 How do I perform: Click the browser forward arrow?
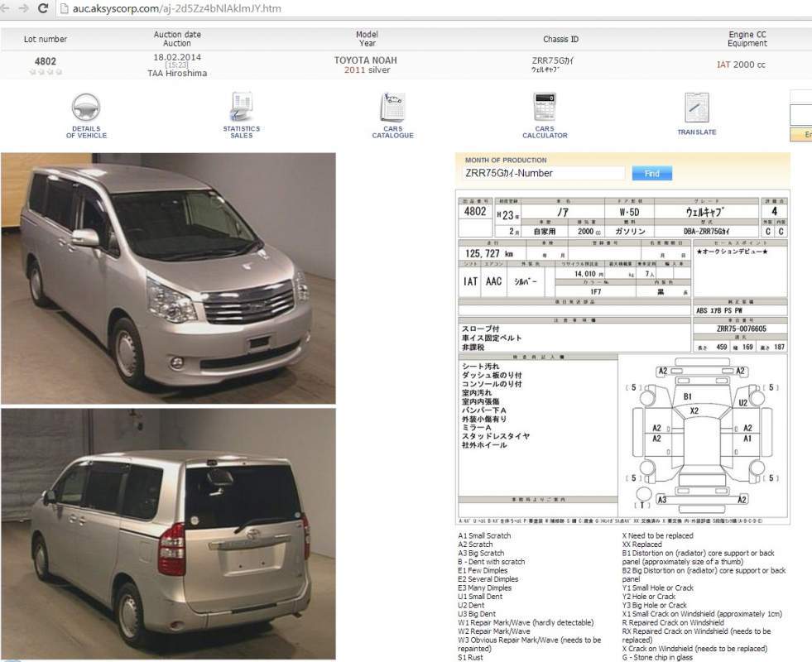click(x=23, y=8)
